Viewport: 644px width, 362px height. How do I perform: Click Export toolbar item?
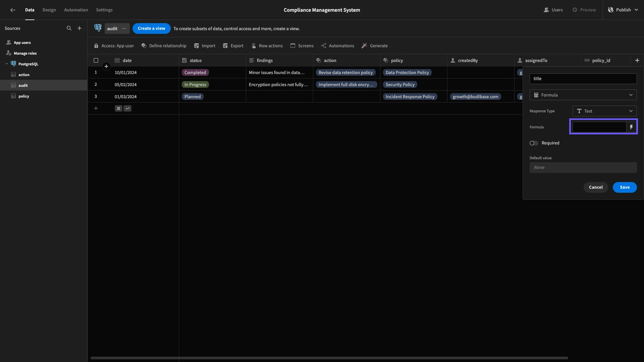click(233, 46)
